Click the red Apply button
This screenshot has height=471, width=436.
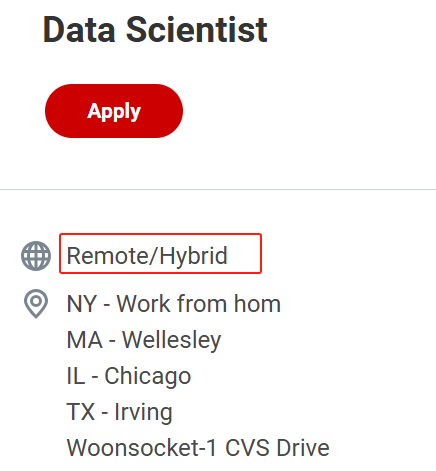(114, 111)
